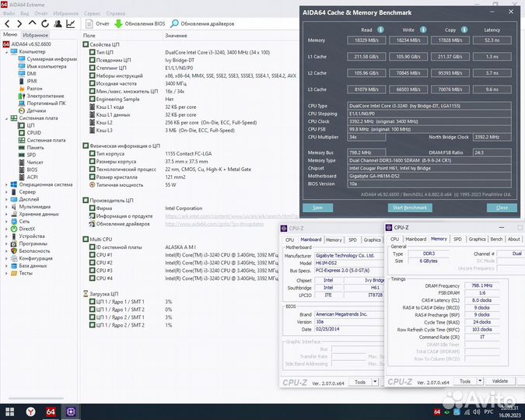Click Tools button in front CPU-Z
The image size is (525, 420).
pyautogui.click(x=465, y=381)
